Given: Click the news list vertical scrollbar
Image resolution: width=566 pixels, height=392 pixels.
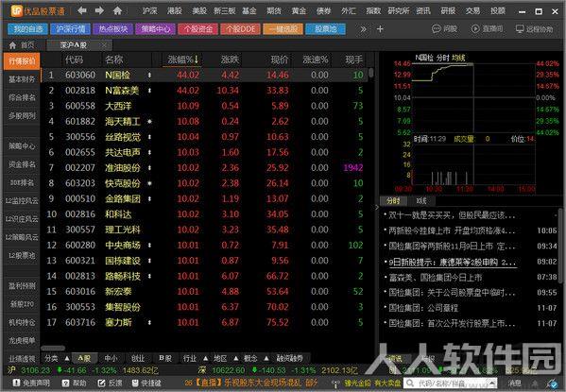Looking at the screenshot, I should tap(560, 246).
